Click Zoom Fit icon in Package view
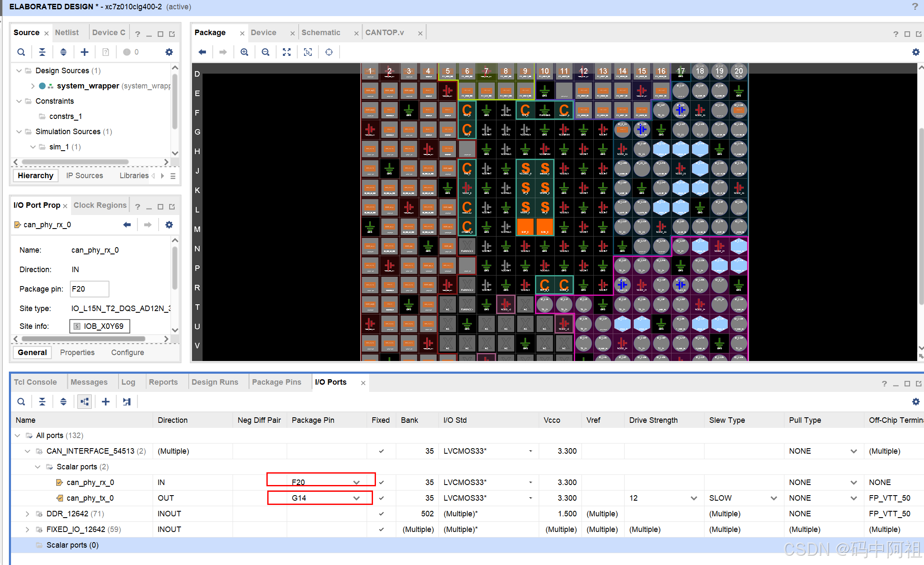Image resolution: width=924 pixels, height=565 pixels. click(287, 52)
